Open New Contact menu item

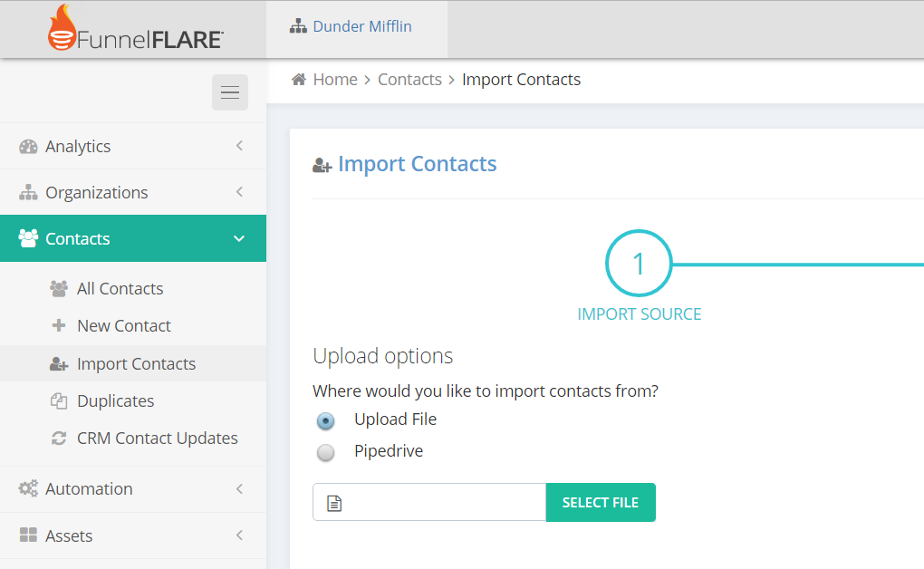point(124,325)
